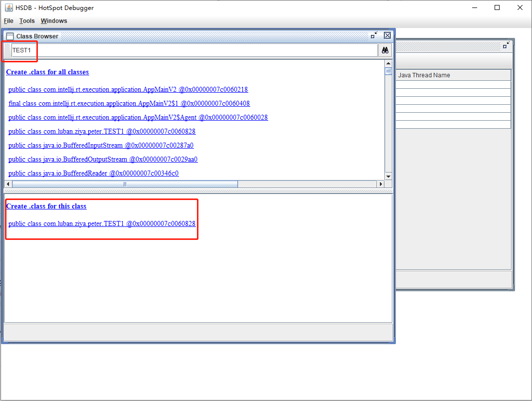Viewport: 532px width, 401px height.
Task: Open java.io.BufferedInputStream class link
Action: (x=101, y=145)
